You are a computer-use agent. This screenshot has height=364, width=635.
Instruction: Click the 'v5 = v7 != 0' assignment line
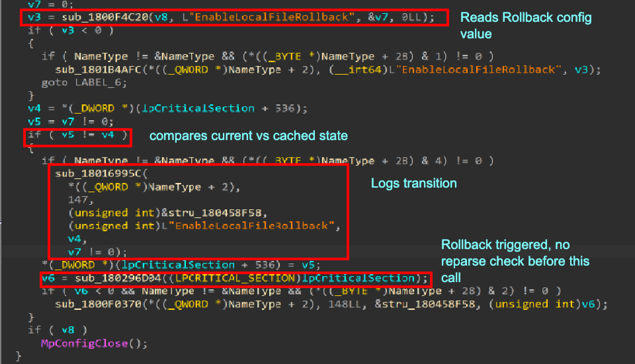click(70, 122)
